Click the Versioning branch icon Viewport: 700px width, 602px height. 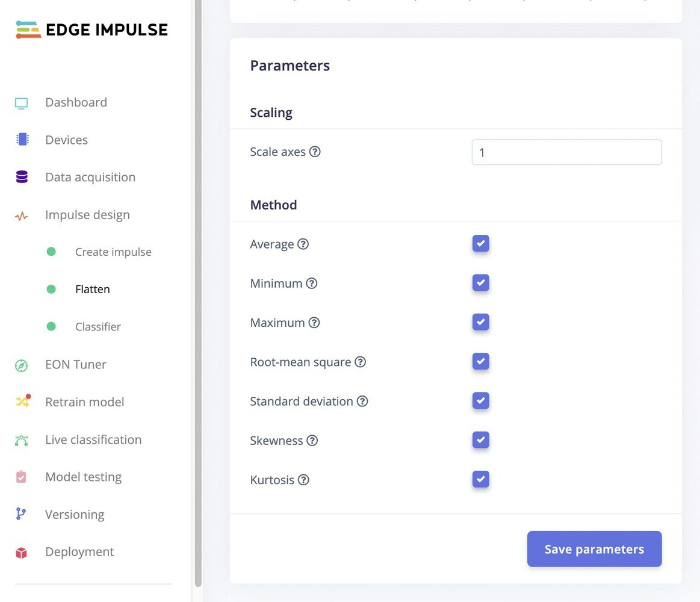pyautogui.click(x=21, y=514)
